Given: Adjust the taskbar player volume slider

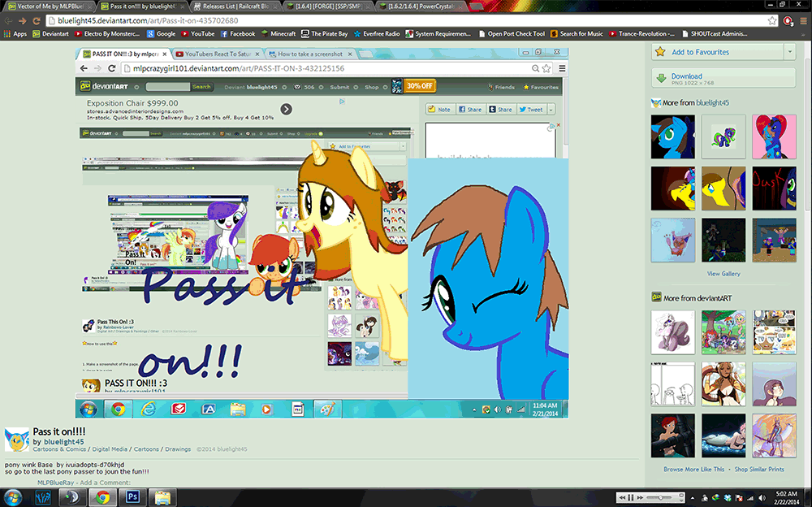Looking at the screenshot, I should click(x=663, y=498).
